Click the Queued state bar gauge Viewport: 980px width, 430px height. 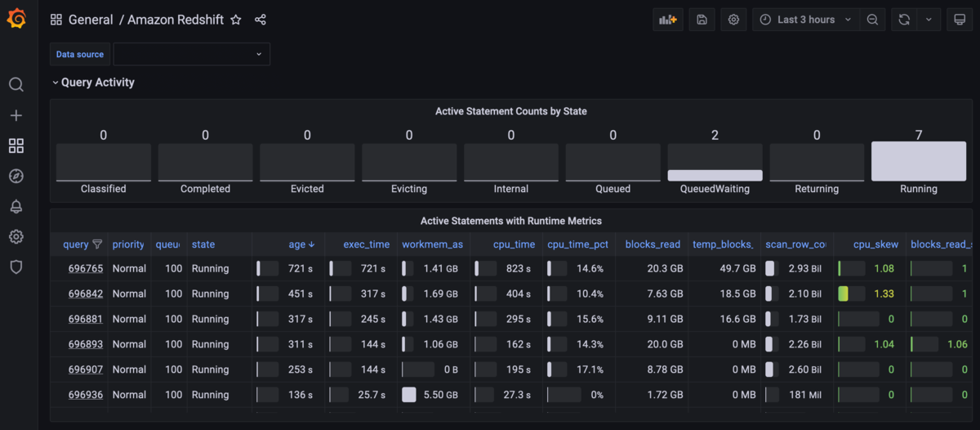[612, 163]
